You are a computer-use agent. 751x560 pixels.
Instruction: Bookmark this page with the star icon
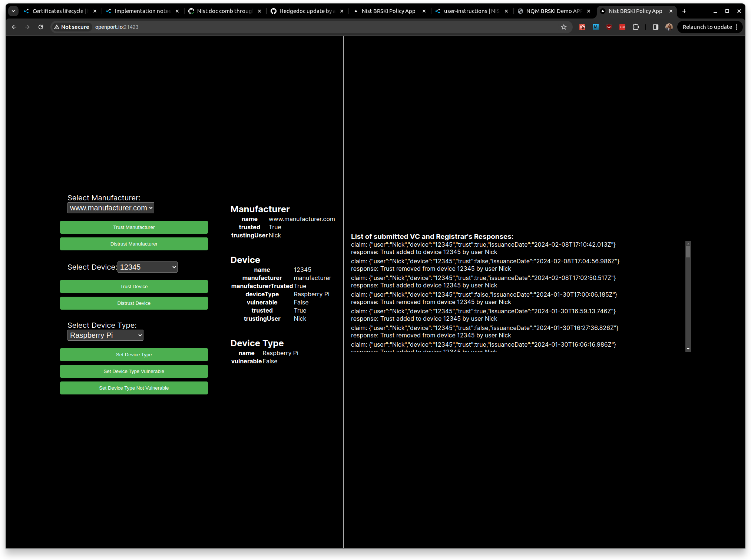click(563, 27)
